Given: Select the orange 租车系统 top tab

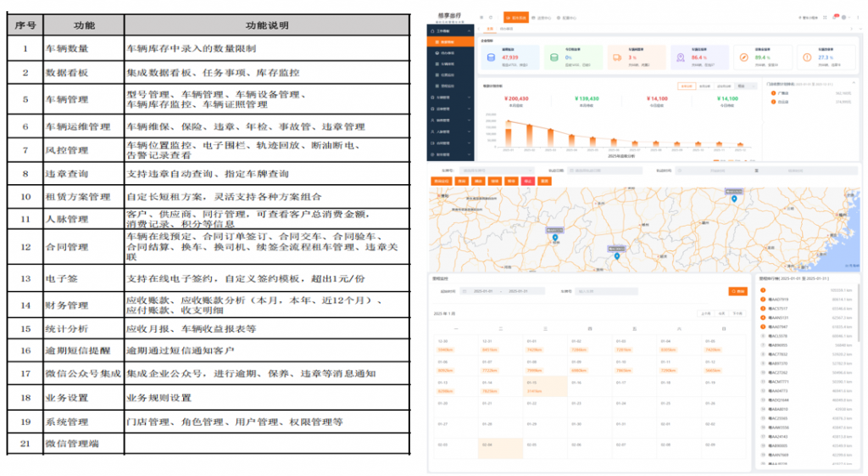Looking at the screenshot, I should pos(515,17).
